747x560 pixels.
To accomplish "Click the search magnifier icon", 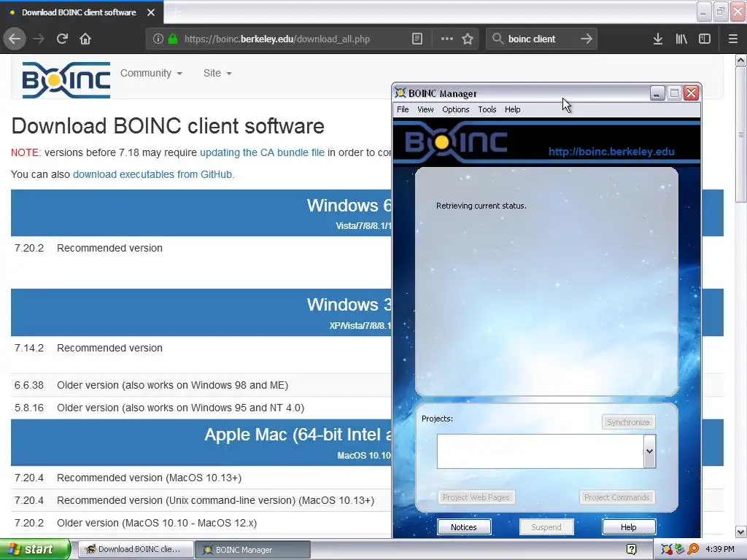I will click(498, 39).
